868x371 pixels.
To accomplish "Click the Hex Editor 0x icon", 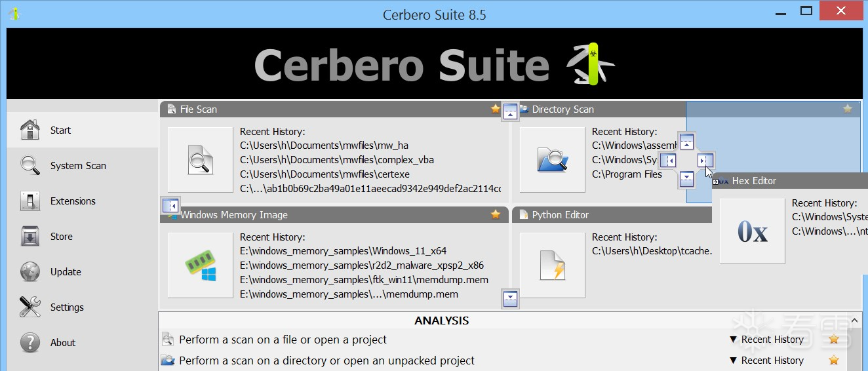I will click(x=752, y=231).
